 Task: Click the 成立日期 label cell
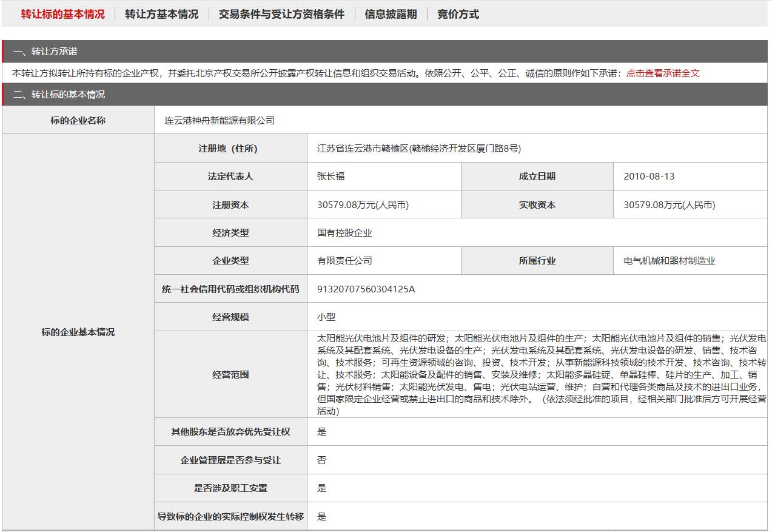537,177
